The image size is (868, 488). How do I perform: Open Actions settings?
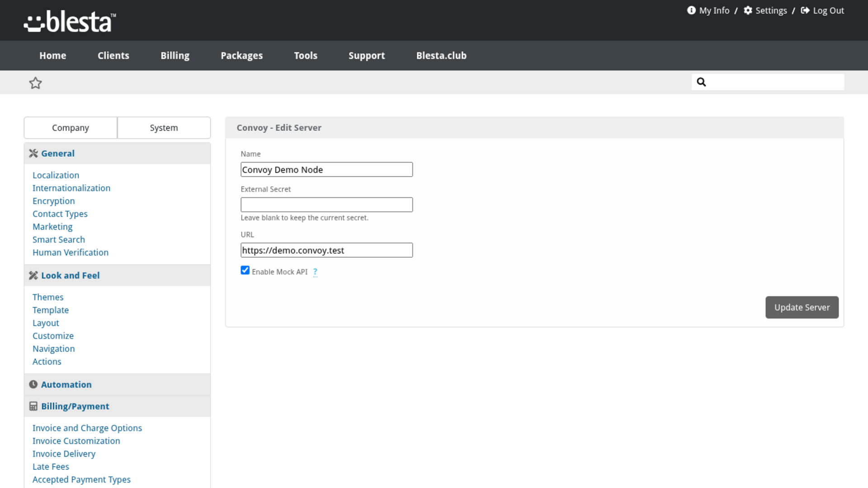click(x=47, y=361)
